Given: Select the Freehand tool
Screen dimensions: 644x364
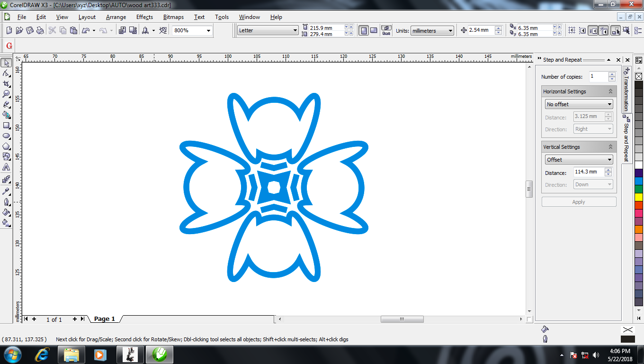Looking at the screenshot, I should point(6,105).
